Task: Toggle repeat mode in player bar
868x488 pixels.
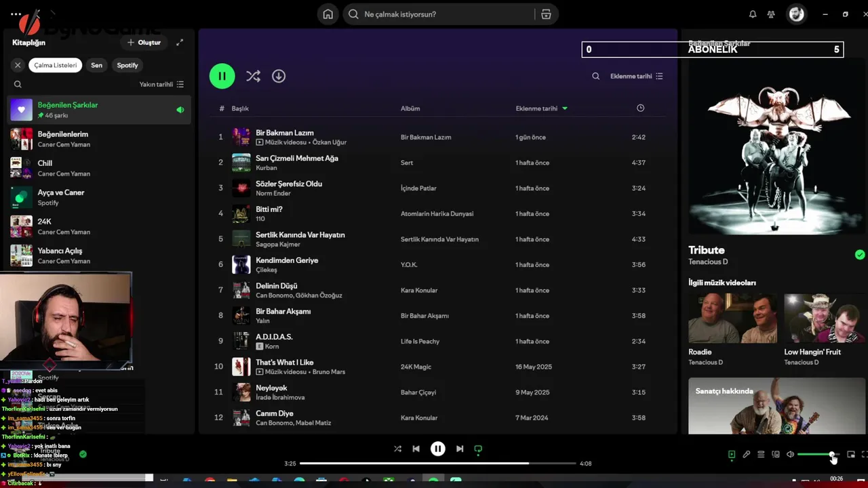Action: pyautogui.click(x=478, y=449)
